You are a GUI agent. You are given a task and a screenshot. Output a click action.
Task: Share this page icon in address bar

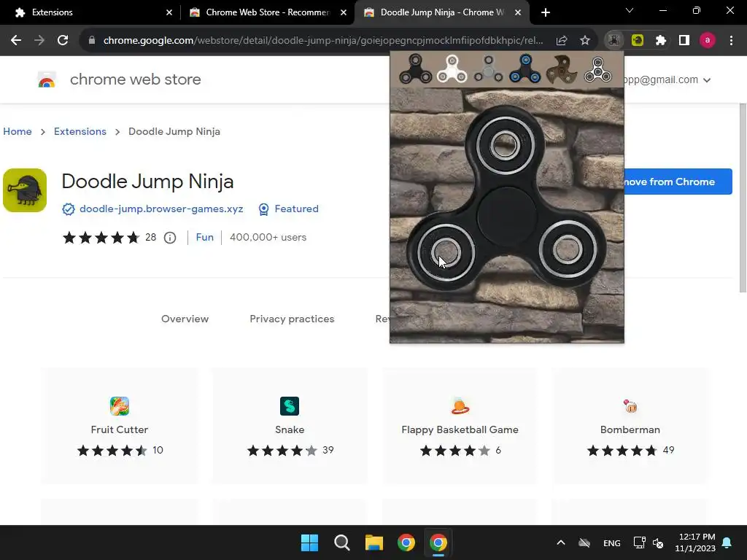tap(562, 41)
